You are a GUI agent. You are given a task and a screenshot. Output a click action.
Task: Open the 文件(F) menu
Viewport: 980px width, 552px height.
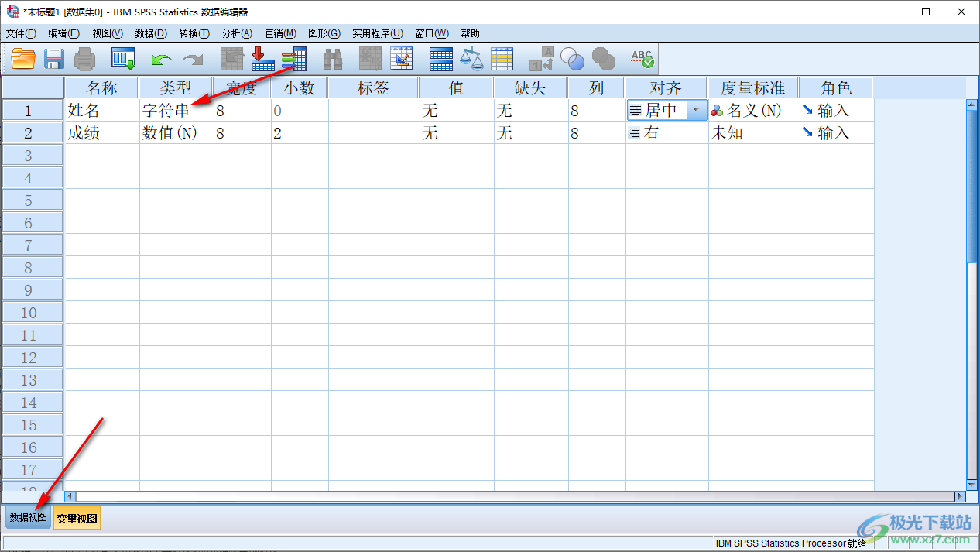click(21, 33)
